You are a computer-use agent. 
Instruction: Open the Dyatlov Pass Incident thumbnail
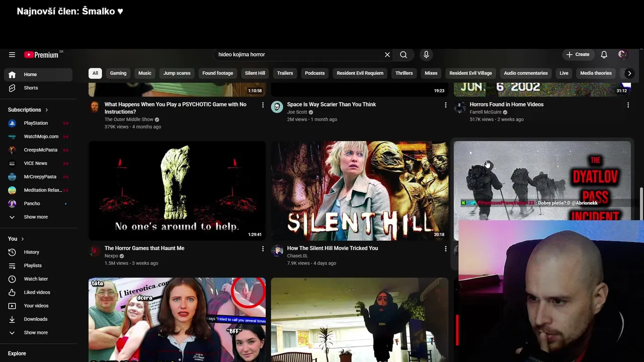[x=542, y=181]
